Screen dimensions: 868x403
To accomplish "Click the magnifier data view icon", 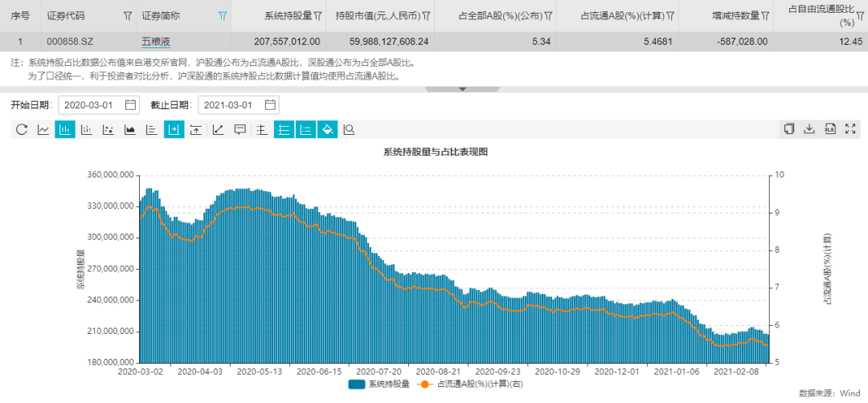I will tap(349, 129).
